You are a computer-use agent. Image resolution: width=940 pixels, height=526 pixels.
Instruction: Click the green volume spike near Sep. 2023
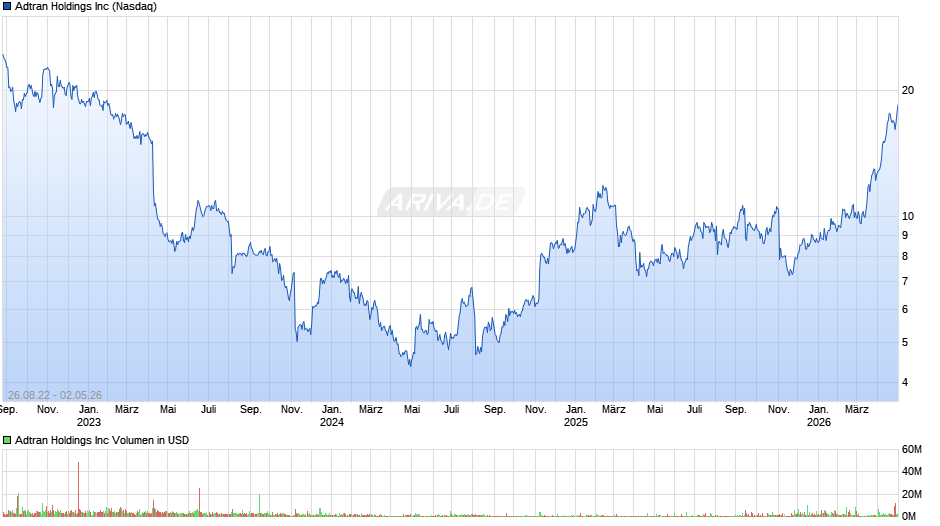260,506
